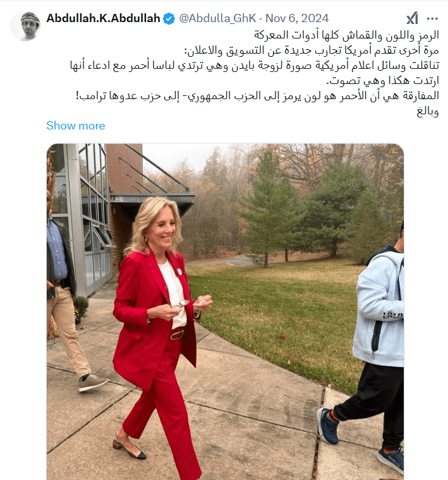This screenshot has height=480, width=448.
Task: Click the short fourth Arabic text line
Action: 382,81
